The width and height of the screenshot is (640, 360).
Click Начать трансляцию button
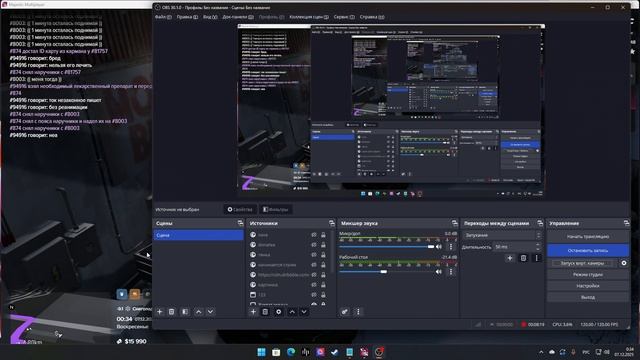point(588,237)
